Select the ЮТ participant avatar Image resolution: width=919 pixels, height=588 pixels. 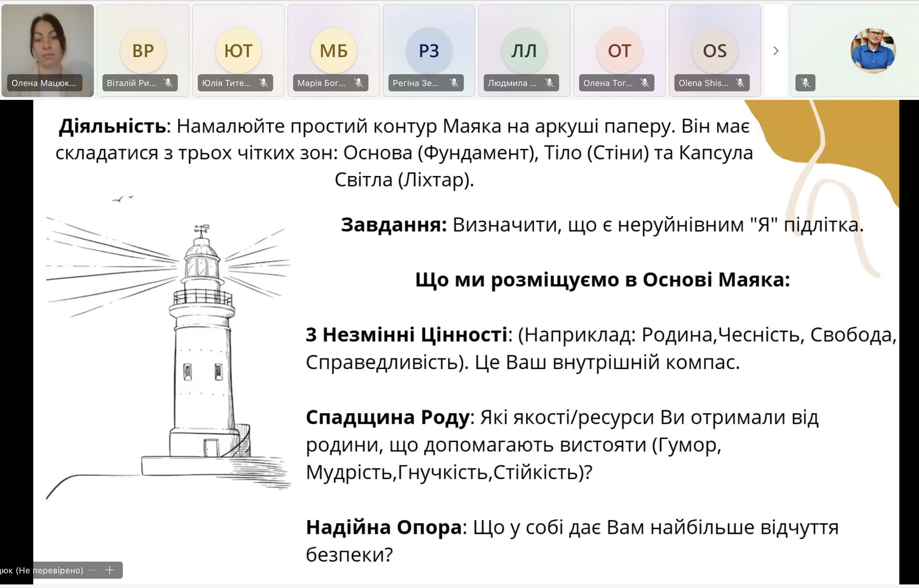click(x=238, y=50)
